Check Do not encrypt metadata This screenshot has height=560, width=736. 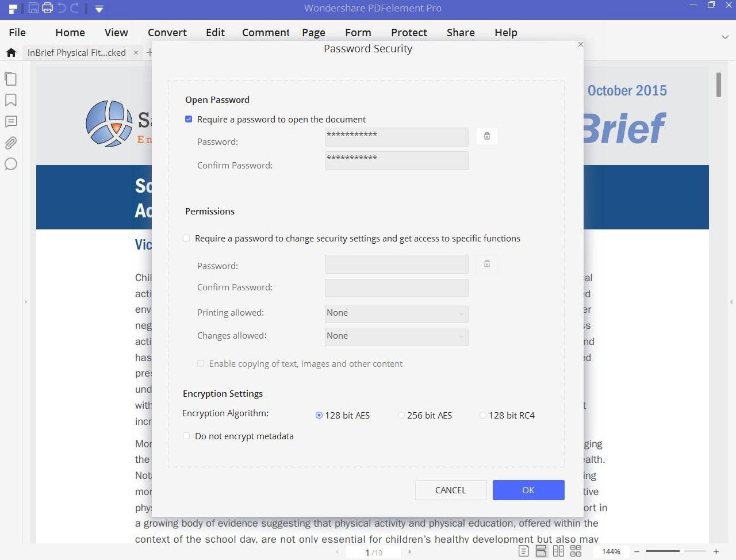[186, 436]
